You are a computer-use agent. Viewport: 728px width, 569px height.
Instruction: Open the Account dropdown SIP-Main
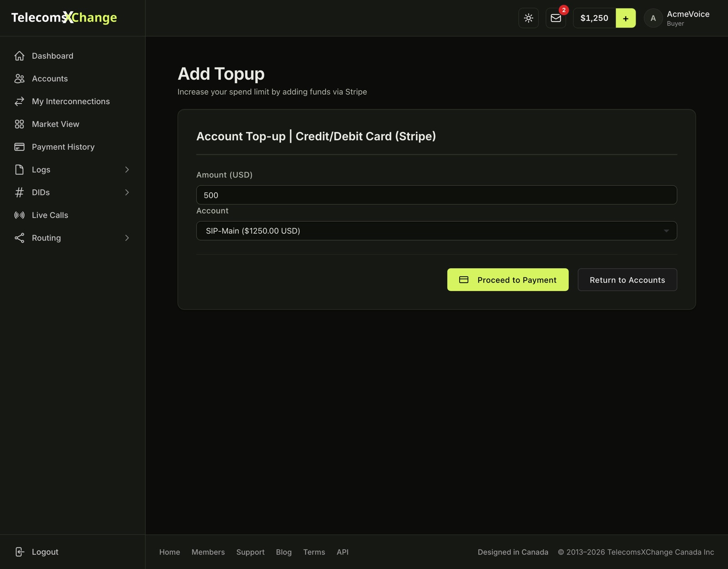pos(436,231)
